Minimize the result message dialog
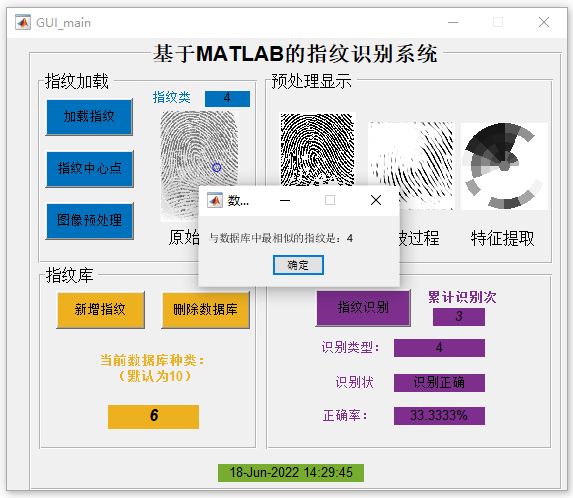Image resolution: width=573 pixels, height=498 pixels. point(285,200)
